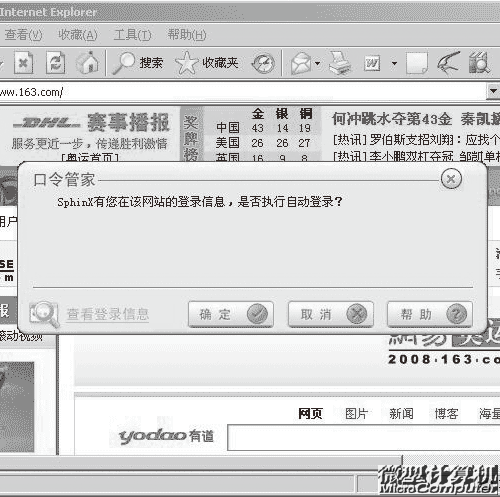Click the Refresh page toolbar icon
This screenshot has width=500, height=497.
click(55, 63)
